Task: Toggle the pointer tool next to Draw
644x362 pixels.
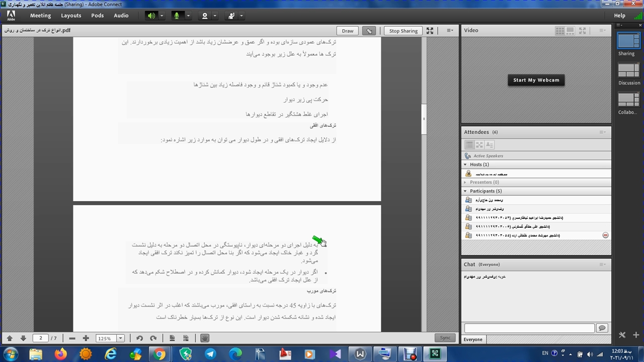Action: pyautogui.click(x=369, y=31)
